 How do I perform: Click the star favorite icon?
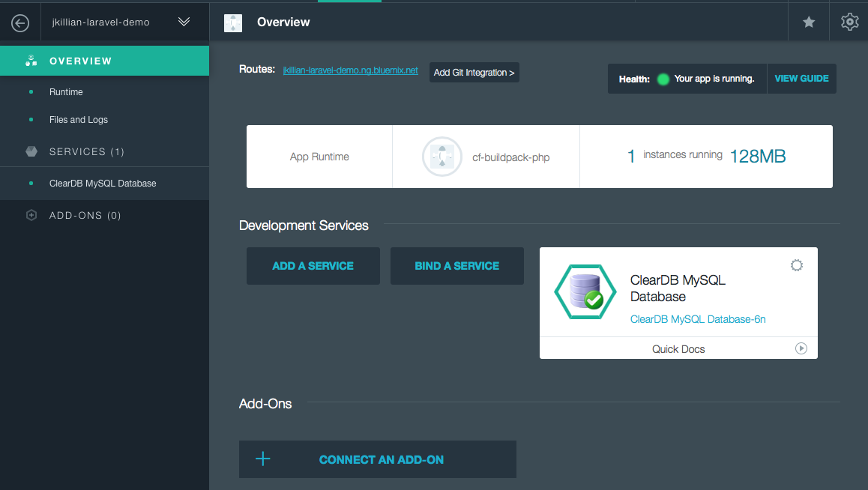click(809, 22)
